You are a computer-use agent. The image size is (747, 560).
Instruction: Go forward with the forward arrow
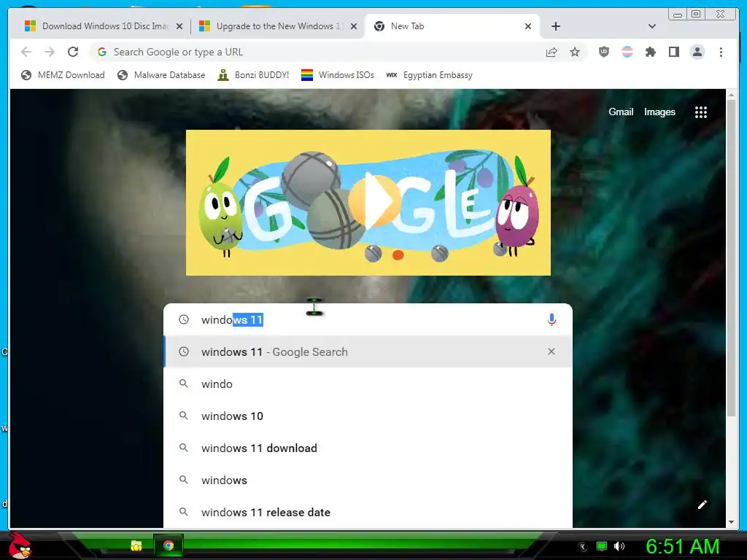point(50,52)
